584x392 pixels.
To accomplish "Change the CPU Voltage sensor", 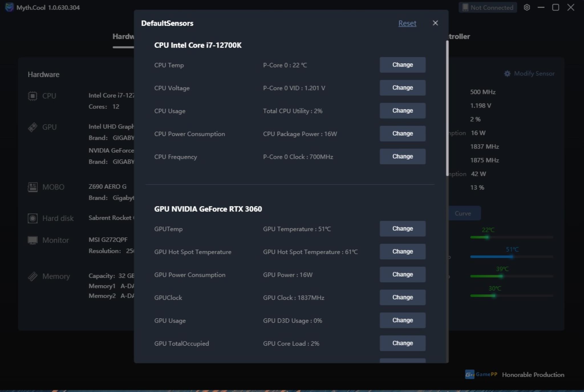I will click(x=402, y=88).
